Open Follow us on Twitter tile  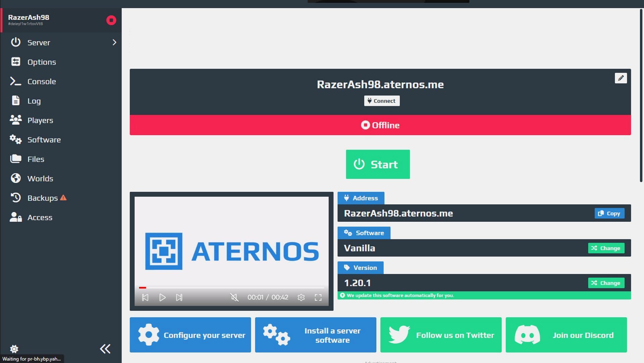(x=441, y=335)
